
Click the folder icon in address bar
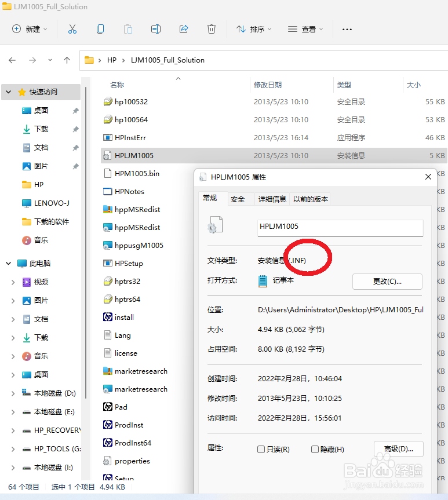coord(89,60)
